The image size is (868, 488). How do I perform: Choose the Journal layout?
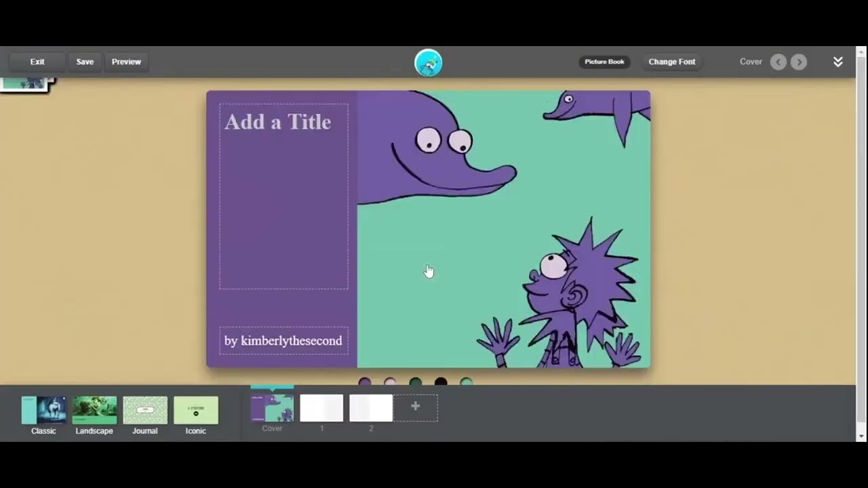coord(145,415)
